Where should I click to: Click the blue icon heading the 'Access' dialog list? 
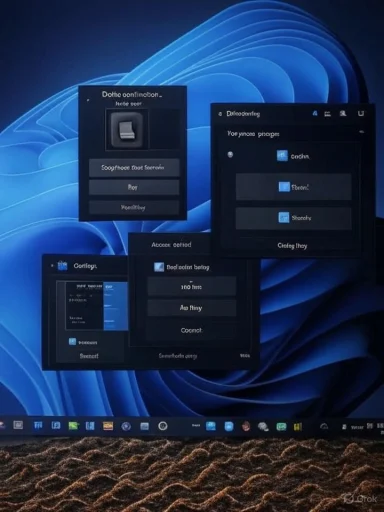tap(159, 267)
